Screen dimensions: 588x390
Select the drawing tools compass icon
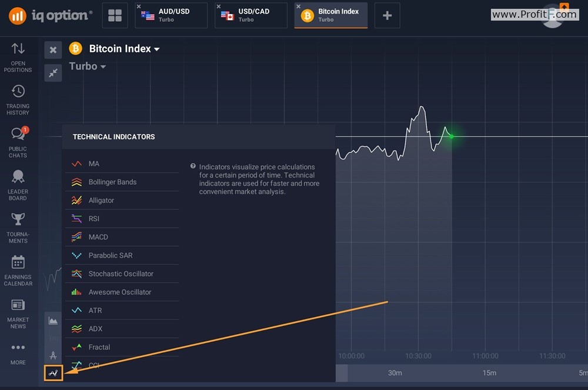tap(54, 355)
